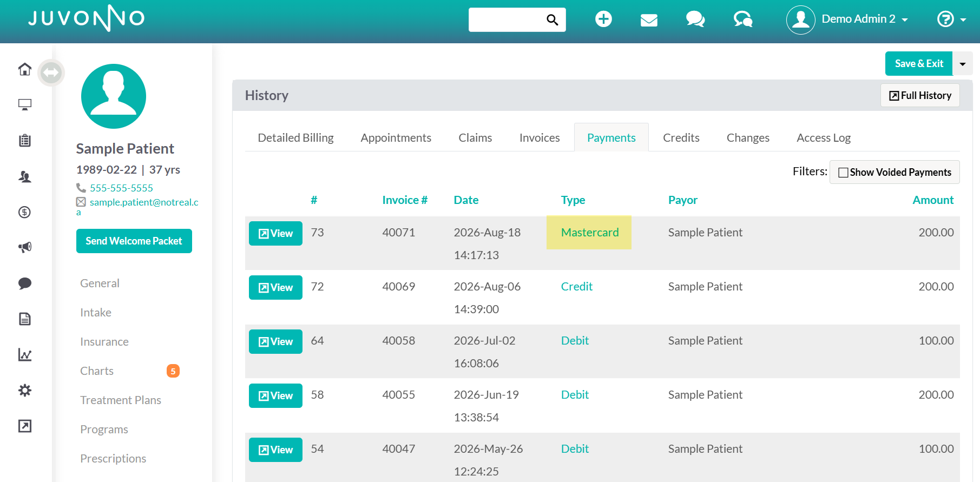980x482 pixels.
Task: Switch to Detailed Billing tab
Action: tap(296, 137)
